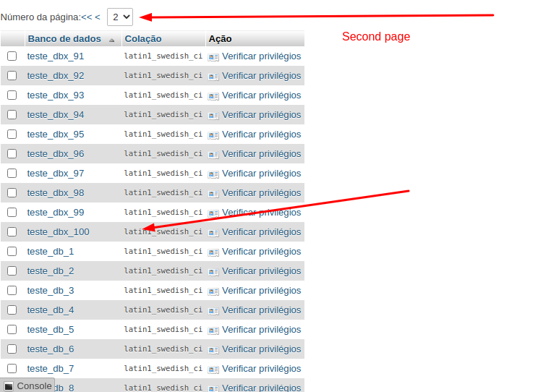Screen dimensions: 559x392
Task: Click Verificar privilégios for teste_dbx_92
Action: click(x=261, y=76)
